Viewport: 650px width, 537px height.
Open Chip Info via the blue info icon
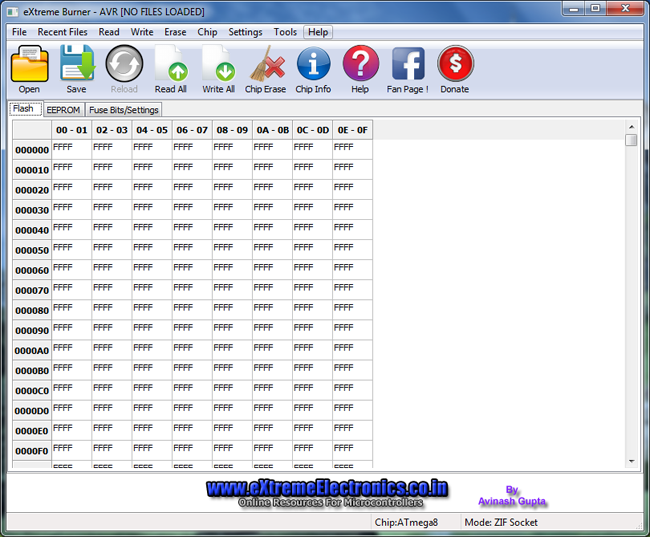(313, 63)
